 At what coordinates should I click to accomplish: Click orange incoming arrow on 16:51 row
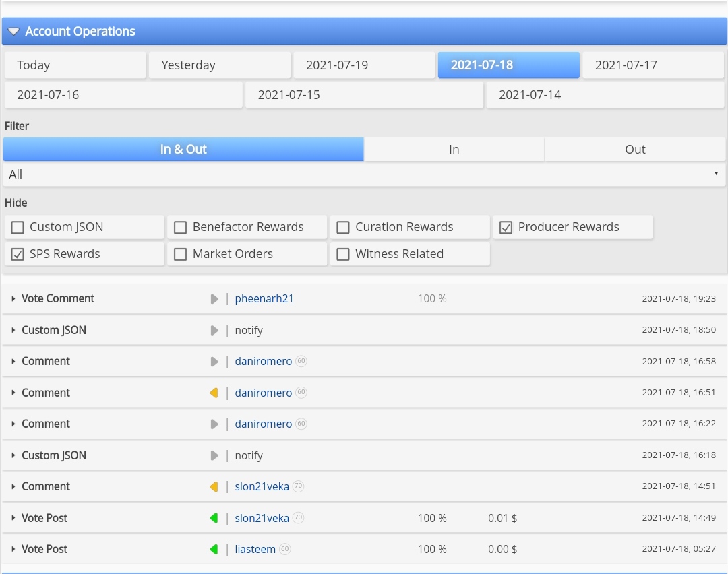click(x=214, y=393)
